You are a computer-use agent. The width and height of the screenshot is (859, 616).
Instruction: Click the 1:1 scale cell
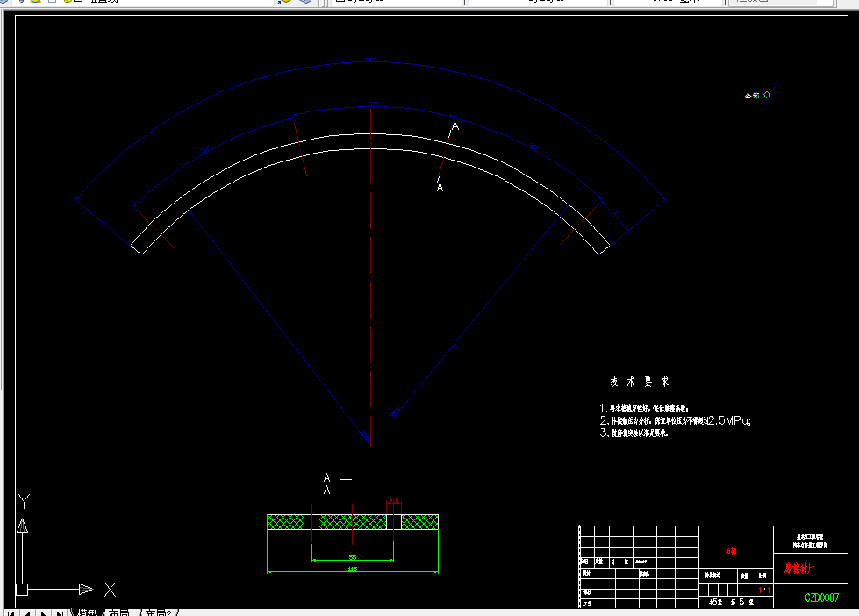pyautogui.click(x=764, y=591)
